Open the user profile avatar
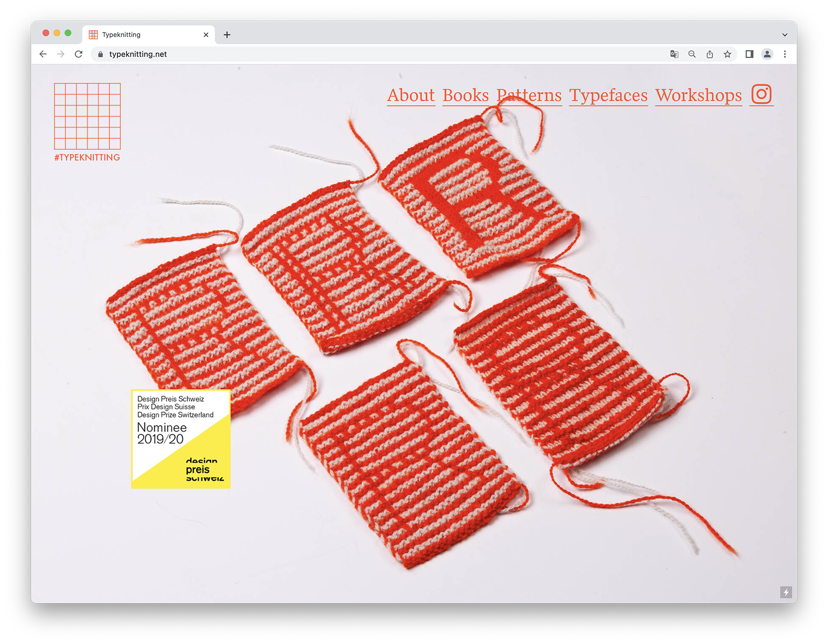Viewport: 828px width, 644px height. pyautogui.click(x=767, y=54)
